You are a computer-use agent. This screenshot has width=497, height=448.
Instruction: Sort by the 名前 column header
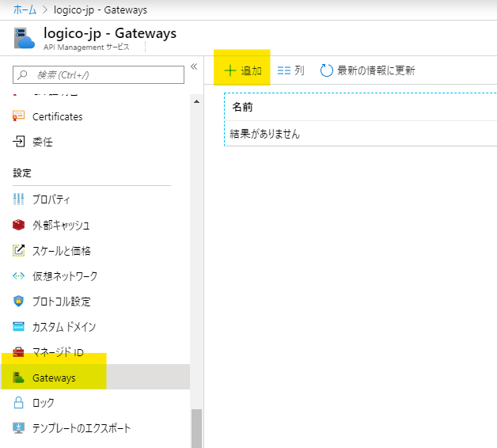pos(243,107)
